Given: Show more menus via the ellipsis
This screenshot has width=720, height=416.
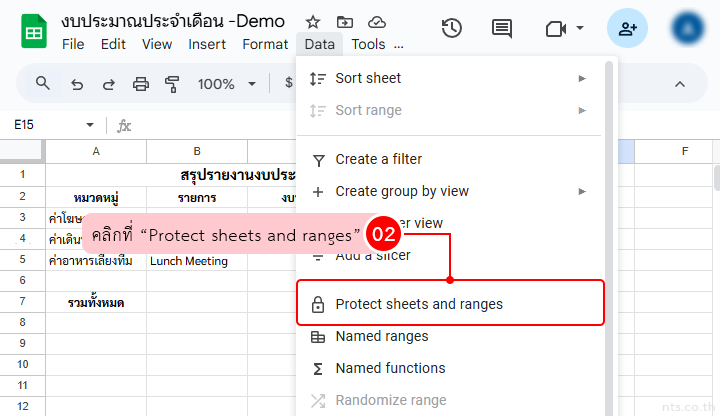Looking at the screenshot, I should [399, 45].
